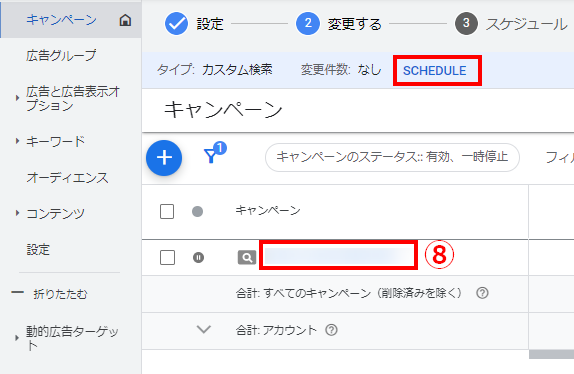Click the paused status icon in campaign row
Screen dimensions: 574x374
pos(198,258)
